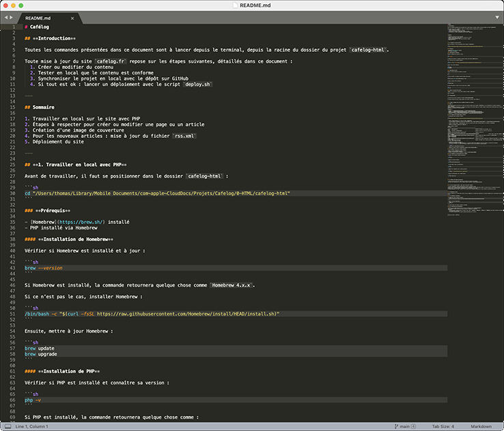This screenshot has height=431, width=504.
Task: Click the **Prérequis** heading
Action: (47, 211)
